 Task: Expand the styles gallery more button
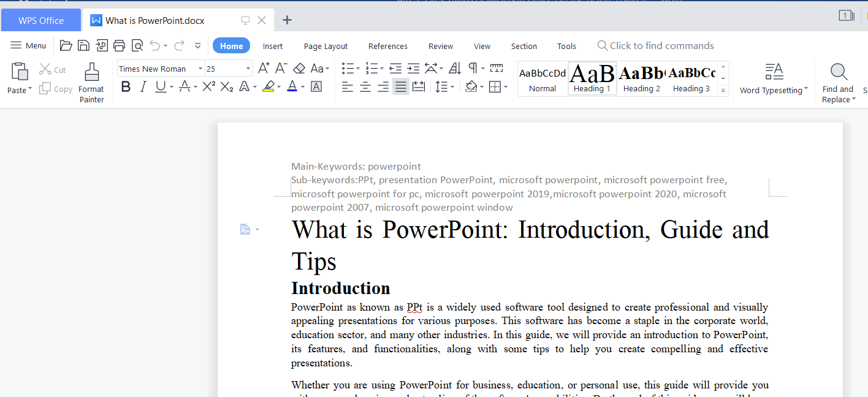click(723, 90)
